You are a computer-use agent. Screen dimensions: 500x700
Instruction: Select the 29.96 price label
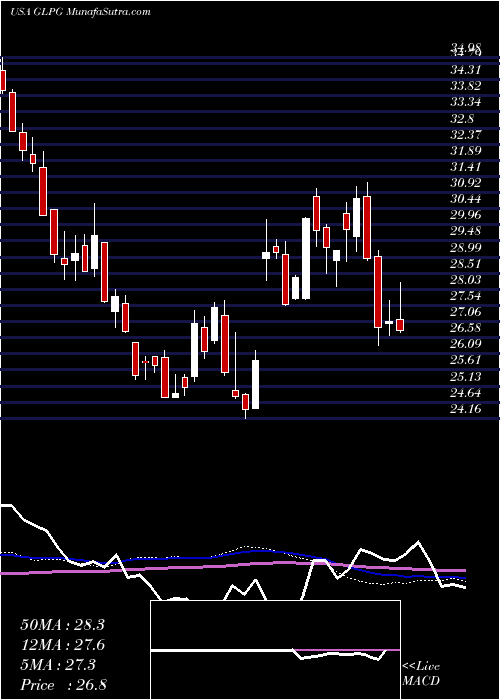[466, 215]
